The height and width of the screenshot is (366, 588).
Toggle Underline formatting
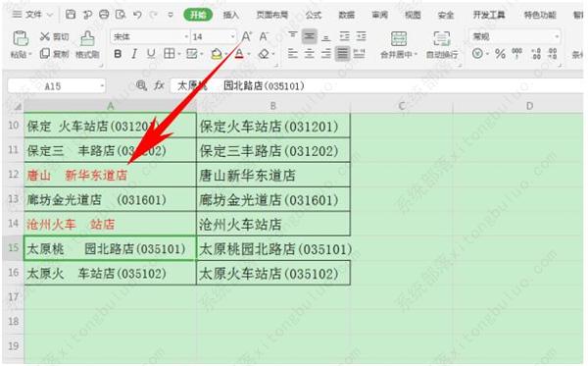[x=151, y=54]
